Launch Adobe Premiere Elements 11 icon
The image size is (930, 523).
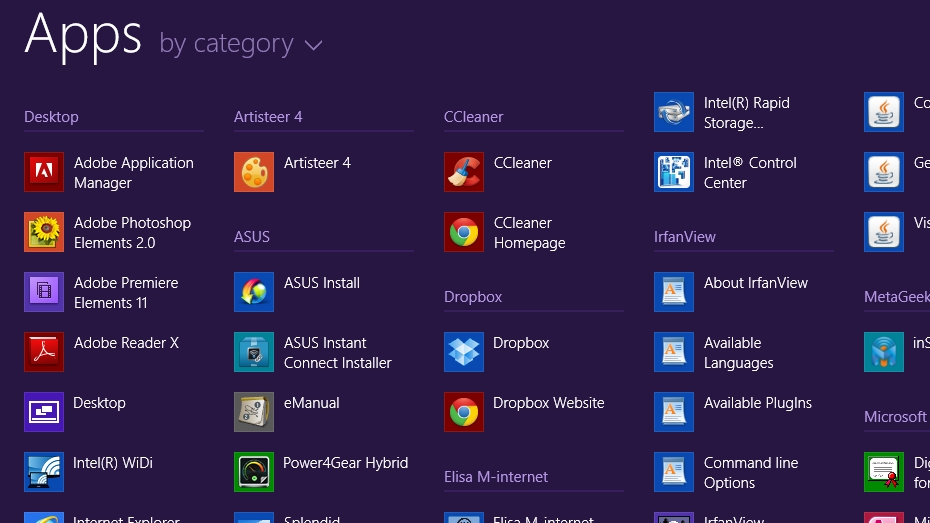tap(44, 292)
